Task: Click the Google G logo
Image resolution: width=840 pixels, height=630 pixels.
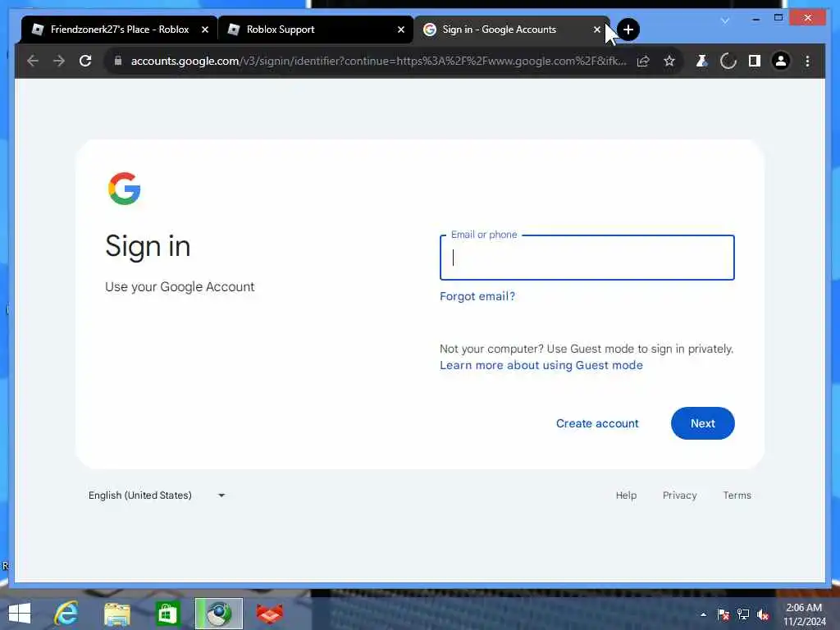Action: pyautogui.click(x=125, y=189)
